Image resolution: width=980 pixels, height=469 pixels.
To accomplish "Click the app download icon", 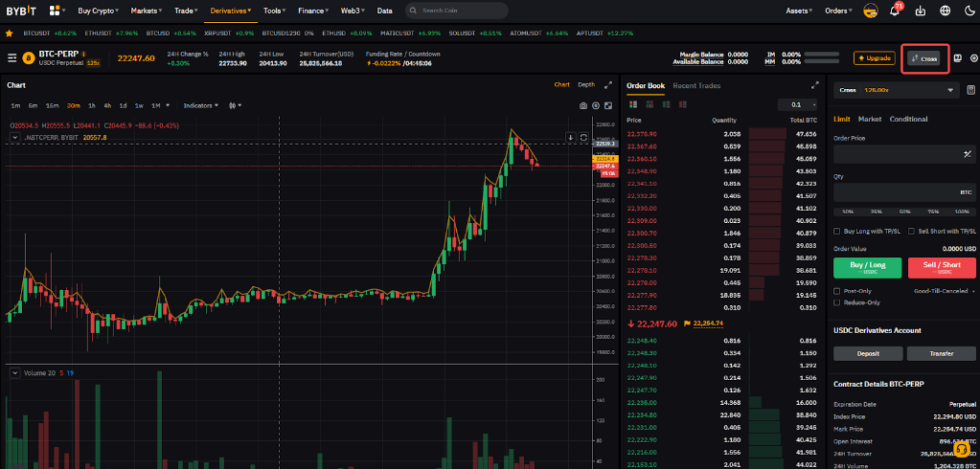I will pyautogui.click(x=920, y=11).
